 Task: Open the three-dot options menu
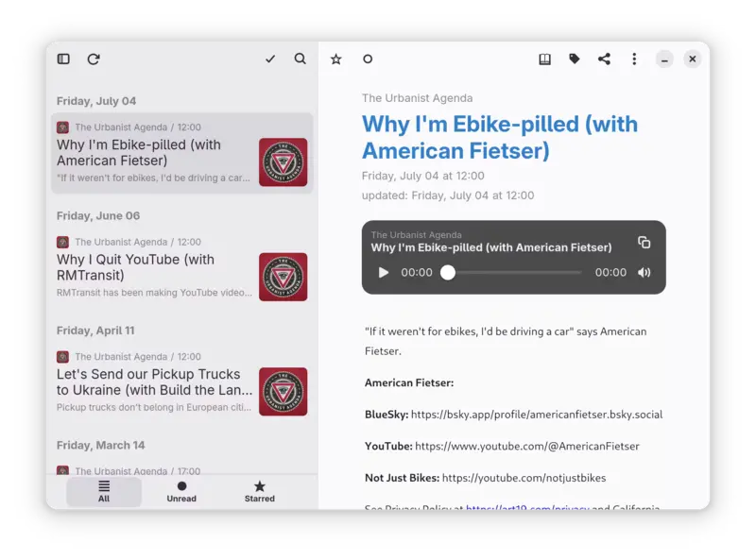[x=634, y=59]
